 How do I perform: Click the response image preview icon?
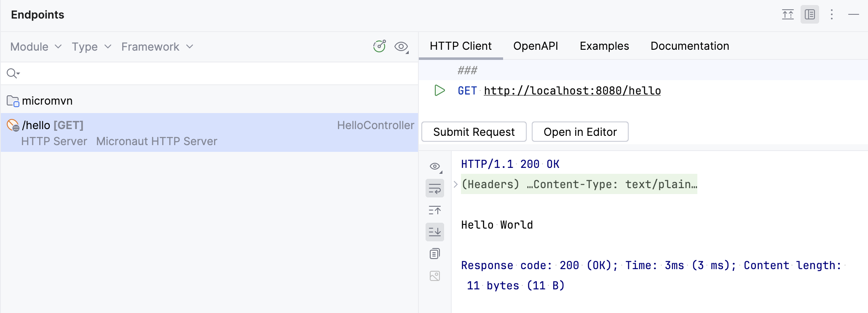pos(434,276)
